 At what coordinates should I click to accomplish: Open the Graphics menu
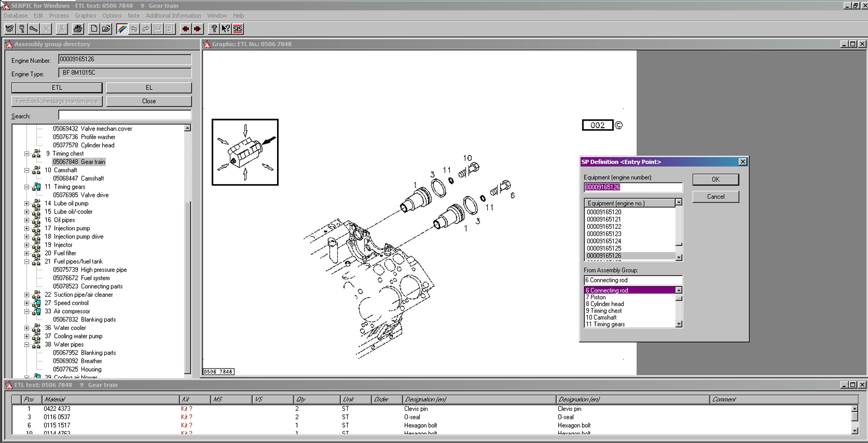[85, 16]
